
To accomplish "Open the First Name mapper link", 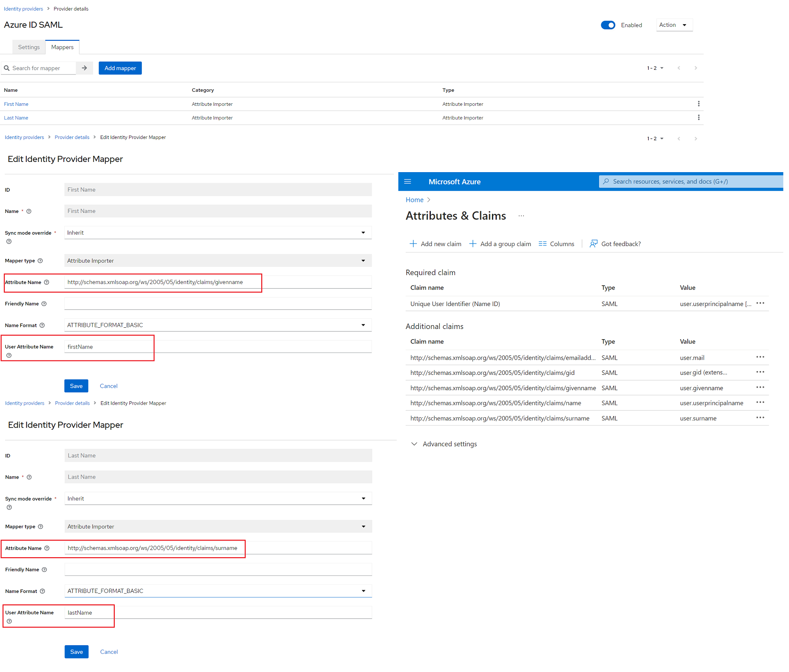I will [x=16, y=104].
